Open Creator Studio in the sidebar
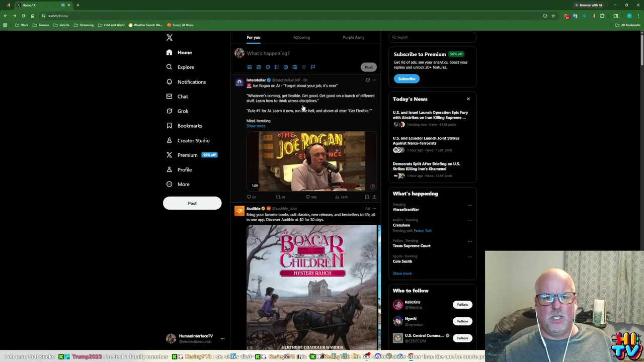 point(188,140)
